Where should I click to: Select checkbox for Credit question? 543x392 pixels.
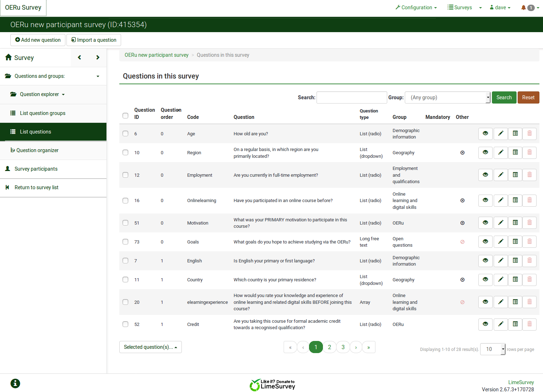coord(125,324)
